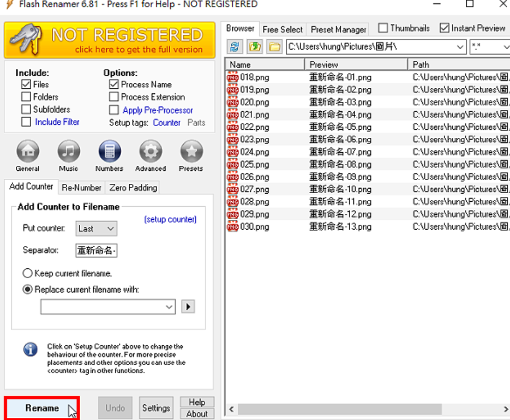Viewport: 510px width, 420px height.
Task: Click the PNG icon of 020.png
Action: [x=232, y=102]
